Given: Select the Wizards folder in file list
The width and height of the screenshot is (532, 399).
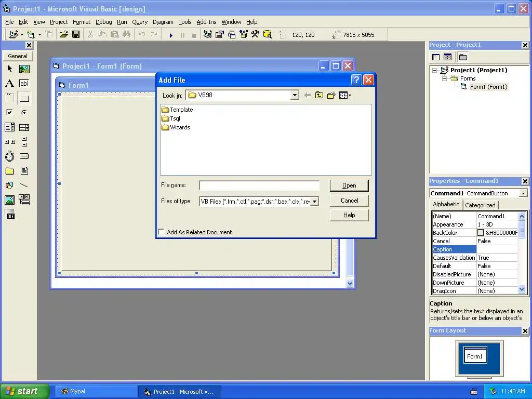Looking at the screenshot, I should pos(176,128).
